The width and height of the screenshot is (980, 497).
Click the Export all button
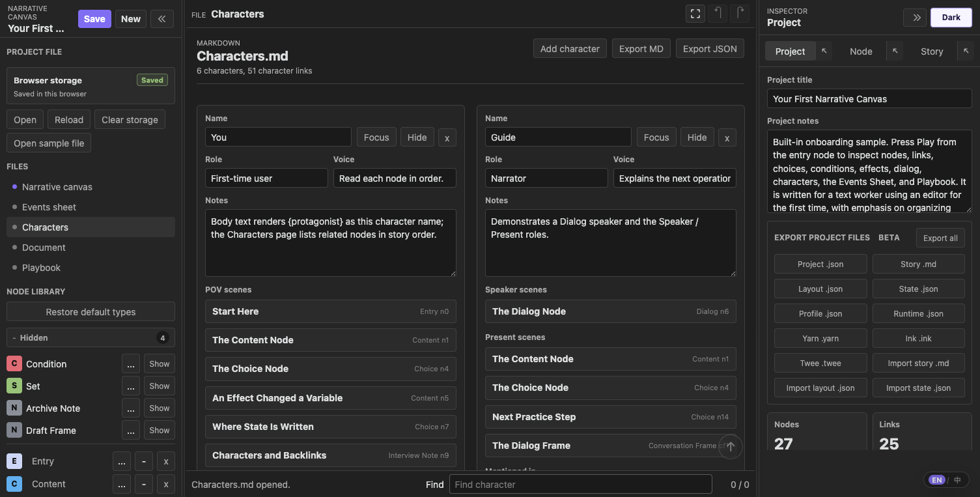pyautogui.click(x=940, y=238)
